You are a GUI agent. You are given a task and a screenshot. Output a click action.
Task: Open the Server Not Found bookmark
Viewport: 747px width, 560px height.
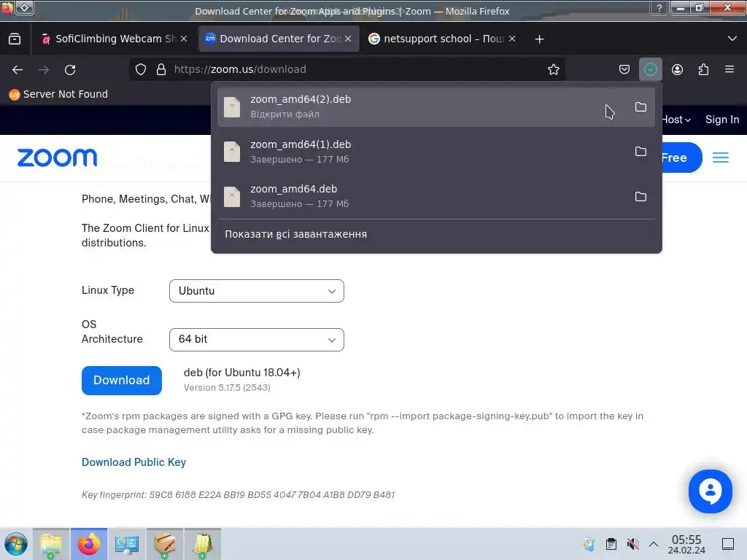58,94
